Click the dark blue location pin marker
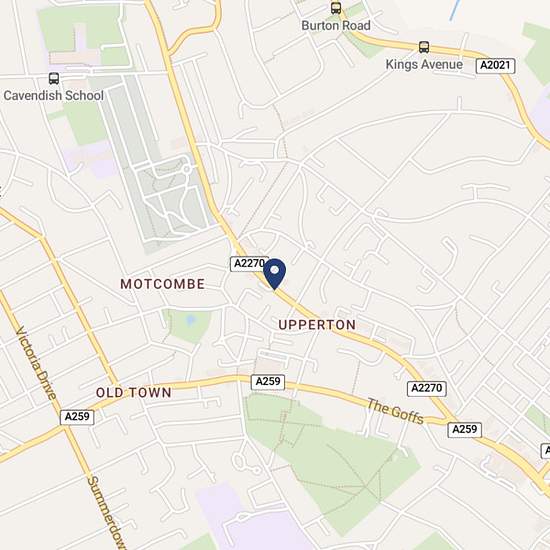The height and width of the screenshot is (550, 550). click(x=275, y=274)
